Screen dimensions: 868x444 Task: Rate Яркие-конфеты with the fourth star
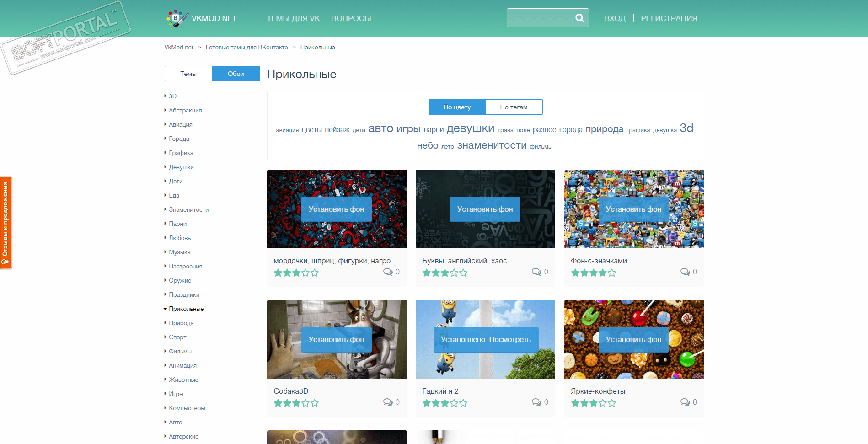coord(603,403)
